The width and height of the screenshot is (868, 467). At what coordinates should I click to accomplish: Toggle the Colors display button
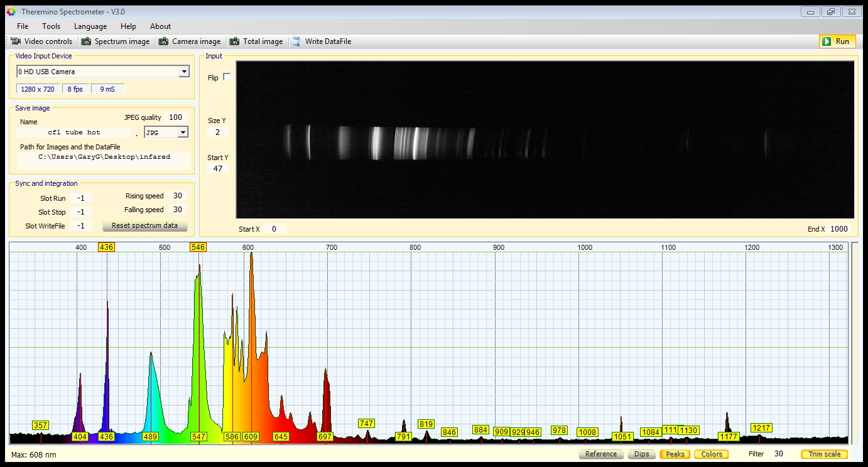point(711,454)
